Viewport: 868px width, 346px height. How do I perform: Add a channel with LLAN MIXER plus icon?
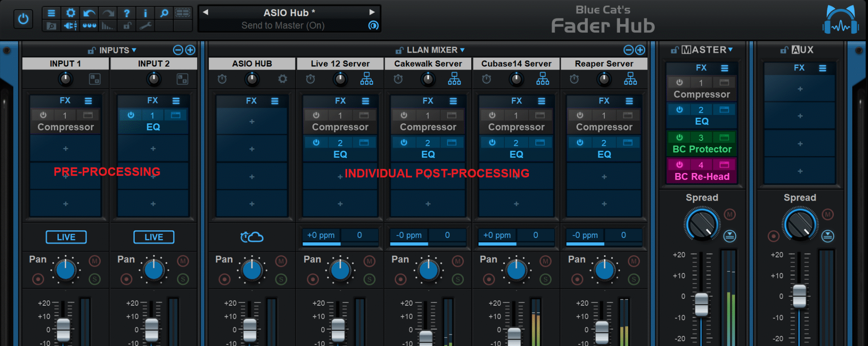coord(640,50)
